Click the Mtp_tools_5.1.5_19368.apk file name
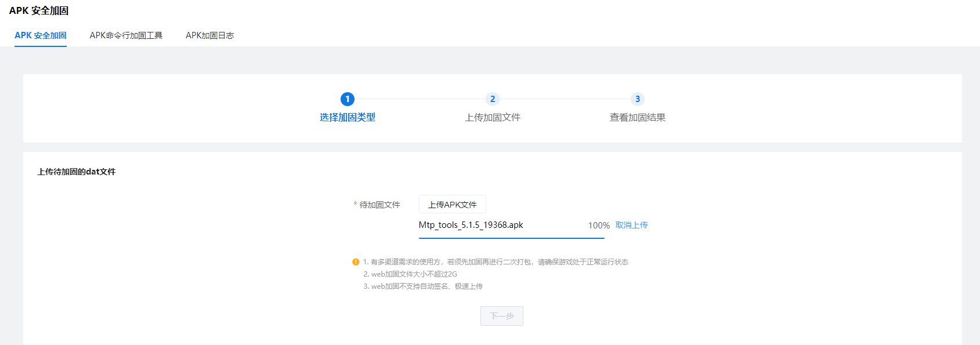This screenshot has width=980, height=345. pos(471,225)
